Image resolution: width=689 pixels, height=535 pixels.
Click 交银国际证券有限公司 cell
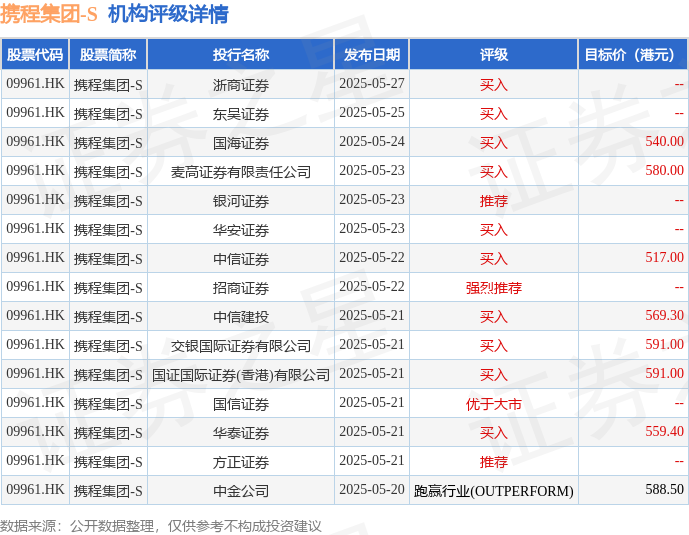[x=241, y=346]
